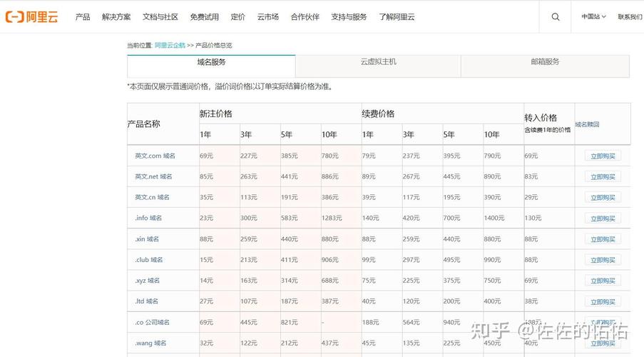The width and height of the screenshot is (644, 357).
Task: Click 立即购买 for .club 域名
Action: click(x=603, y=260)
